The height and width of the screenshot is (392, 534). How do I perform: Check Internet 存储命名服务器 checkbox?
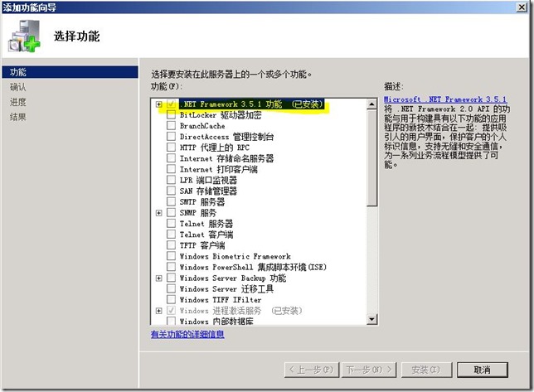pyautogui.click(x=172, y=158)
